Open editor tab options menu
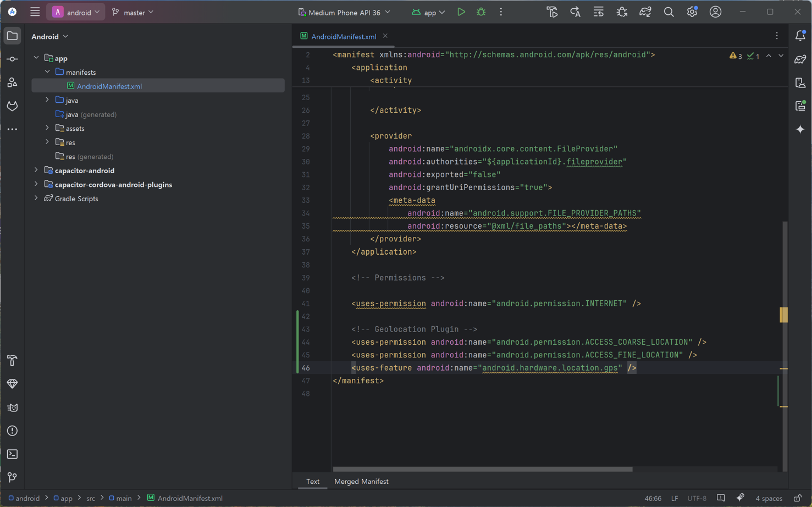Image resolution: width=812 pixels, height=507 pixels. point(777,36)
